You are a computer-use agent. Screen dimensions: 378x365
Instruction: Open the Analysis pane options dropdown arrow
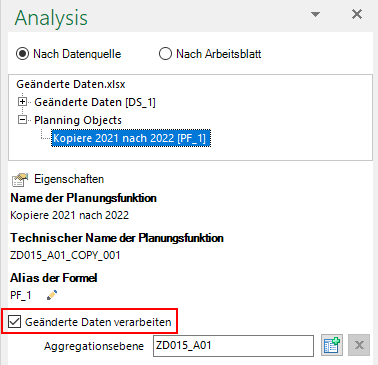[315, 14]
